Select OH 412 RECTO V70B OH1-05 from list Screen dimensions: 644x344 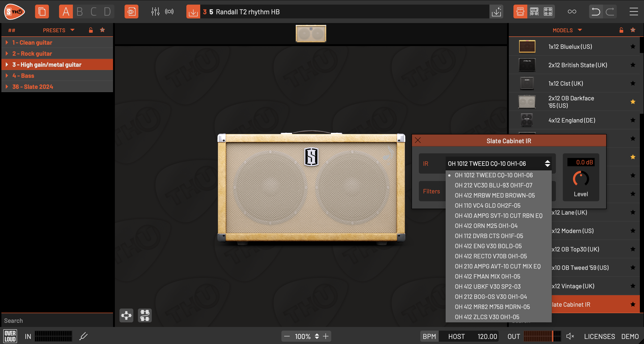[491, 256]
